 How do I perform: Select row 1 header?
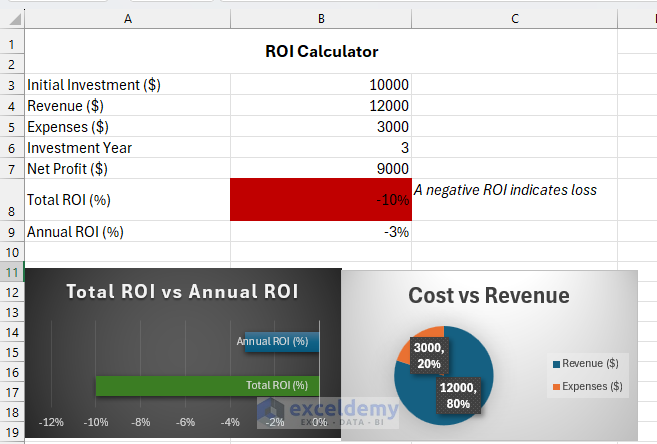click(12, 44)
